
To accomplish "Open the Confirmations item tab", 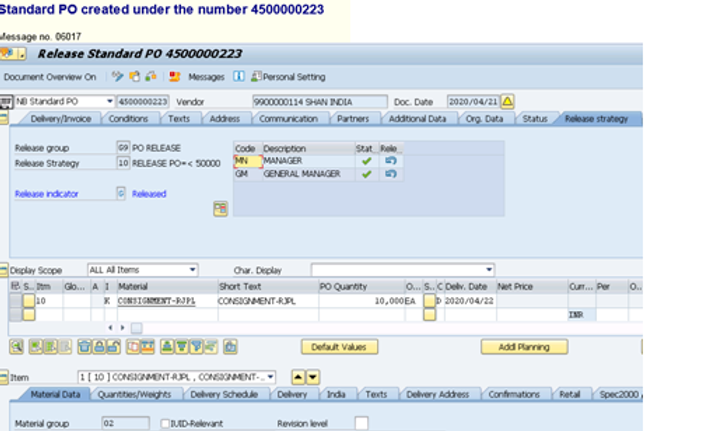I will point(514,394).
